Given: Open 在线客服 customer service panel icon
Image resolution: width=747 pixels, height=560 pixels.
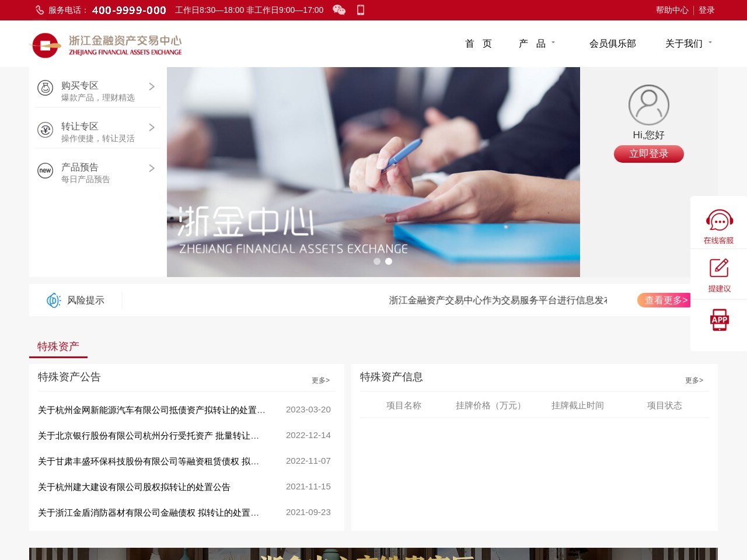Looking at the screenshot, I should coord(719,220).
